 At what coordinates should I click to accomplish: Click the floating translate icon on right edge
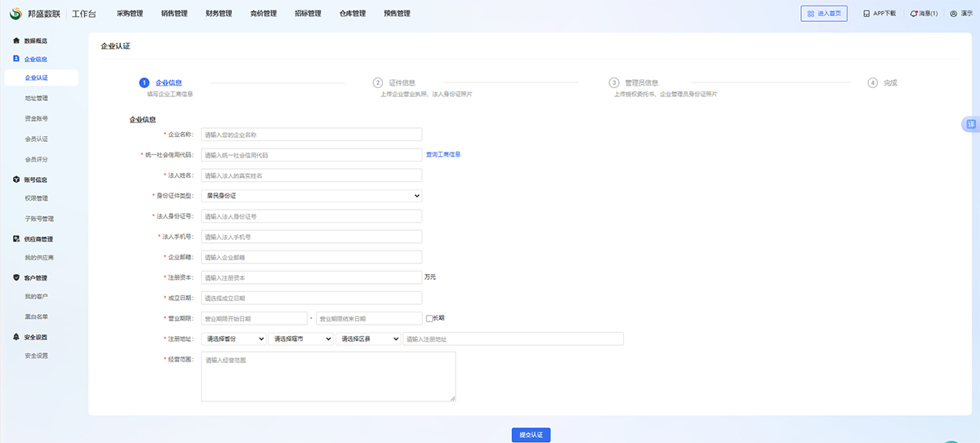(971, 124)
